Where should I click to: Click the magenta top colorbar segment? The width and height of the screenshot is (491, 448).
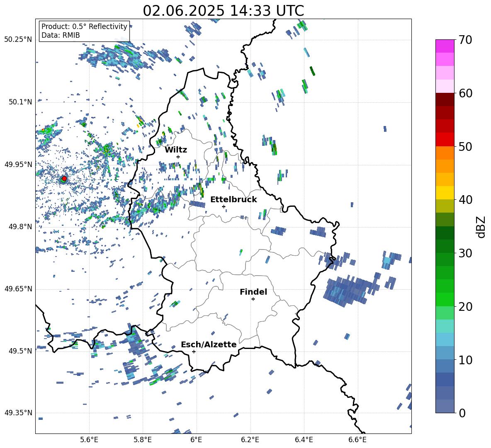pos(445,46)
